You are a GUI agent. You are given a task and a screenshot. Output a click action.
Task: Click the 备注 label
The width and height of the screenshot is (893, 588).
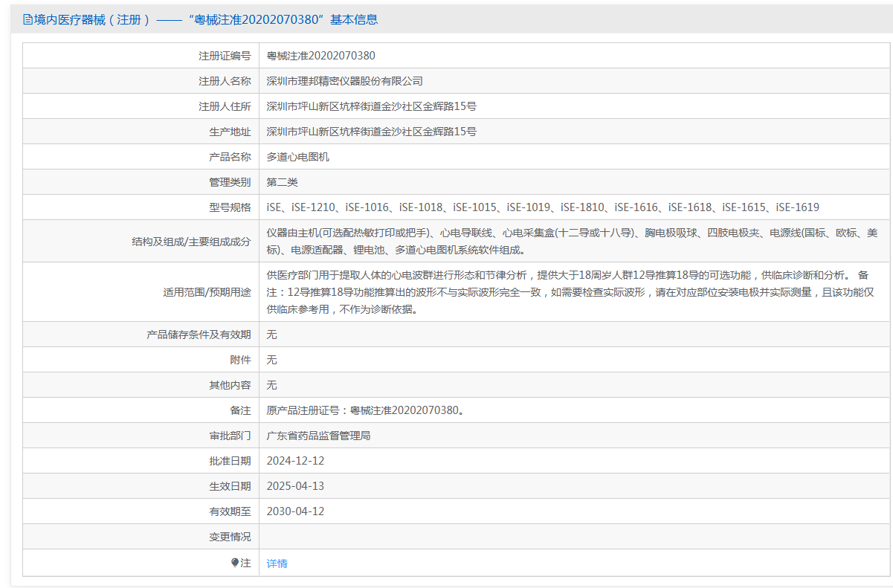(240, 410)
